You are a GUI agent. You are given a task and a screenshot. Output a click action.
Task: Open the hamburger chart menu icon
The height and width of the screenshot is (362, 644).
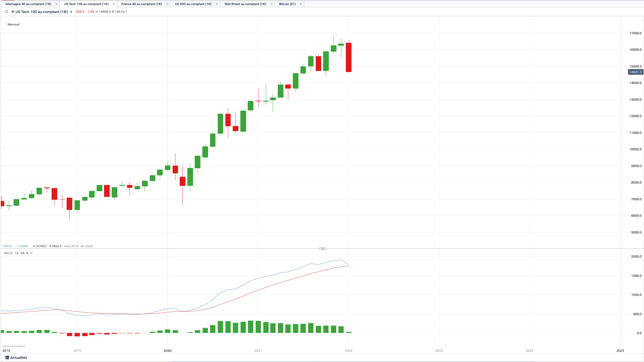pyautogui.click(x=7, y=12)
